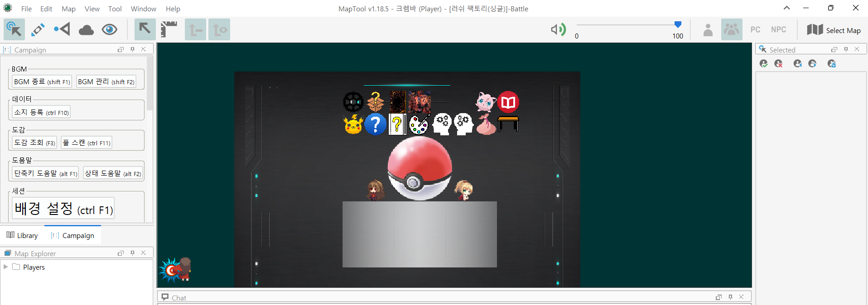
Task: Click the Jigglypuff token
Action: (486, 102)
